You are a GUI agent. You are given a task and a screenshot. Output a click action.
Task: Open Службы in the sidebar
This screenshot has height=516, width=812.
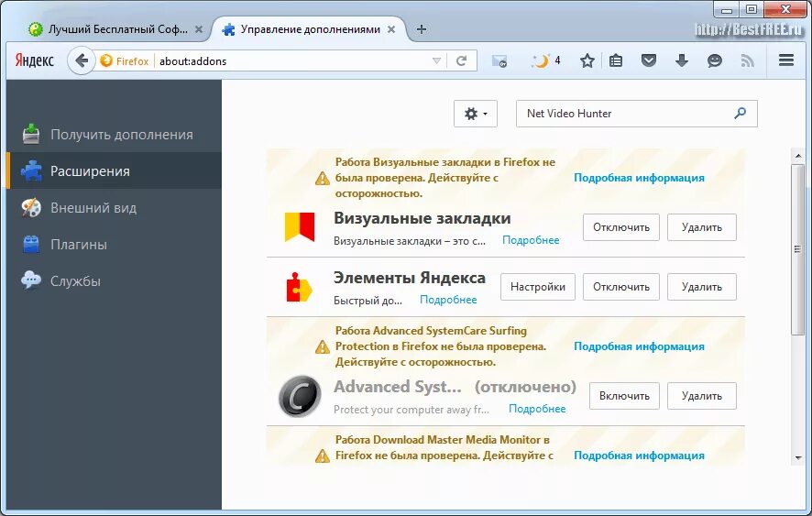(114, 281)
